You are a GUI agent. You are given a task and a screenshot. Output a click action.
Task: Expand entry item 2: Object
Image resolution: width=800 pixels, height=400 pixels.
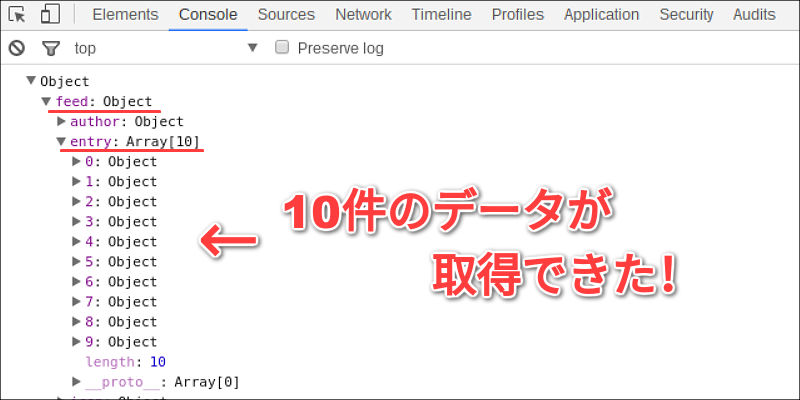[77, 201]
